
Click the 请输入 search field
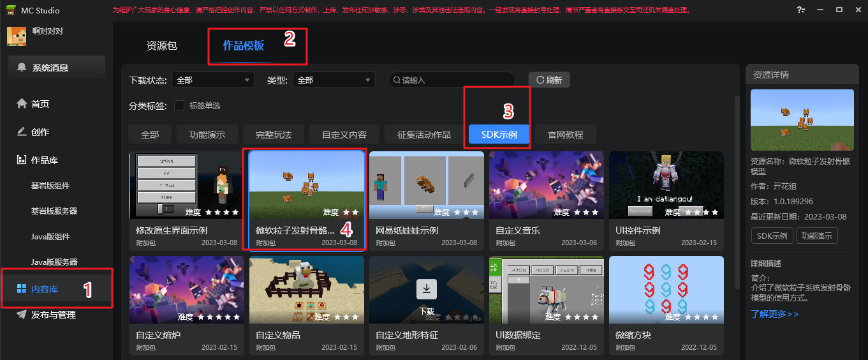pos(452,80)
